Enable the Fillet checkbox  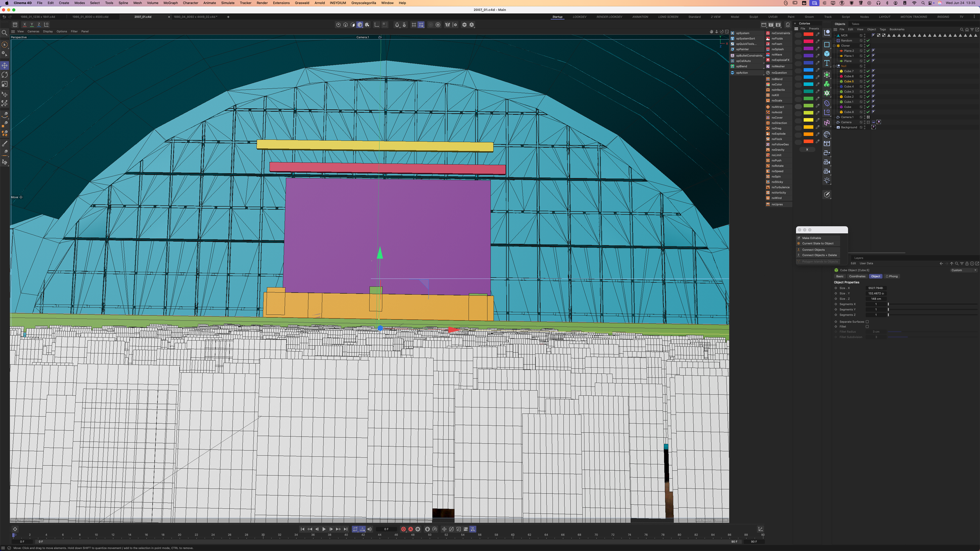coord(867,326)
